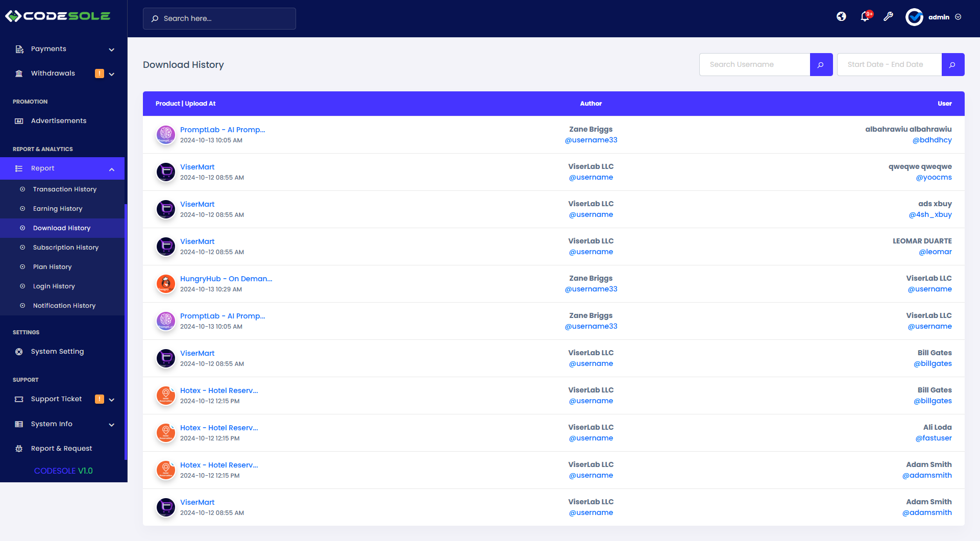Open the Advertisements menu item
Image resolution: width=980 pixels, height=541 pixels.
point(62,121)
